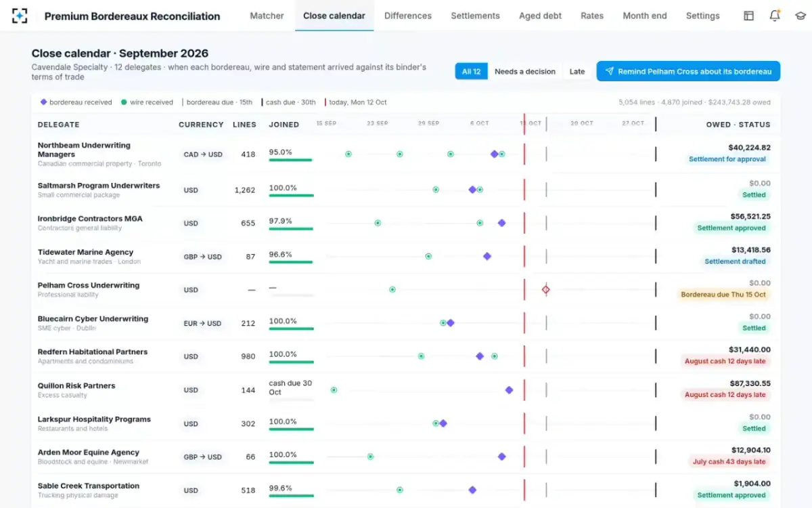Switch to the Matcher tab
812x508 pixels.
[x=267, y=16]
